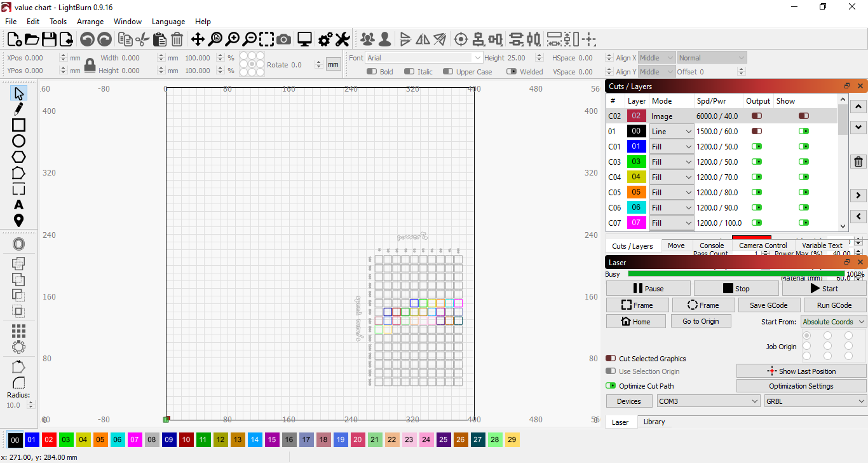The image size is (868, 463).
Task: Toggle Show for C01 Fill layer
Action: (x=804, y=147)
